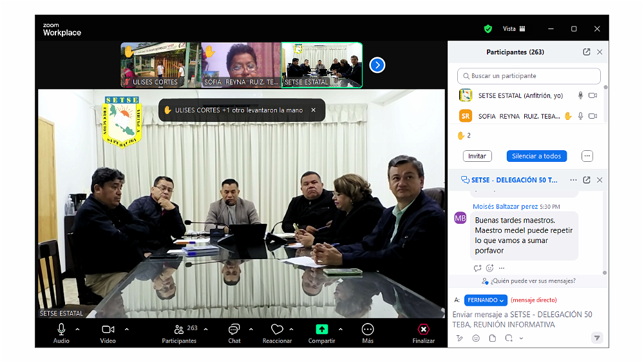This screenshot has height=363, width=644.
Task: Click the emoji smiley icon below the message box
Action: 476,338
